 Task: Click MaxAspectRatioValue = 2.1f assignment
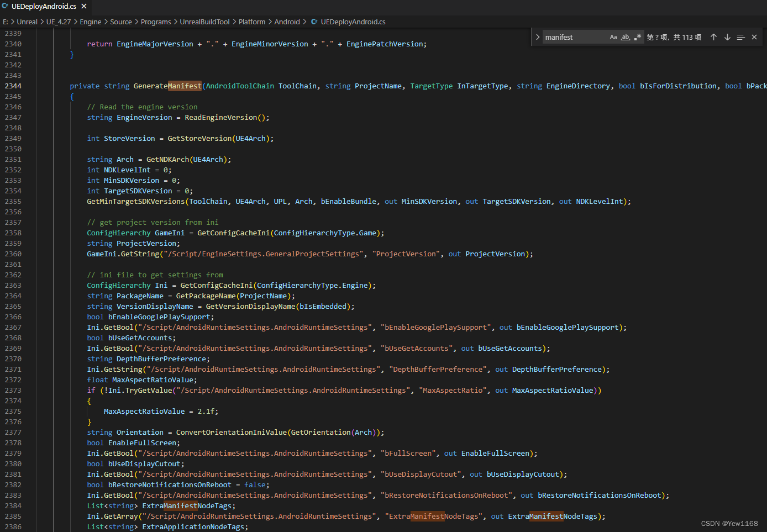161,411
